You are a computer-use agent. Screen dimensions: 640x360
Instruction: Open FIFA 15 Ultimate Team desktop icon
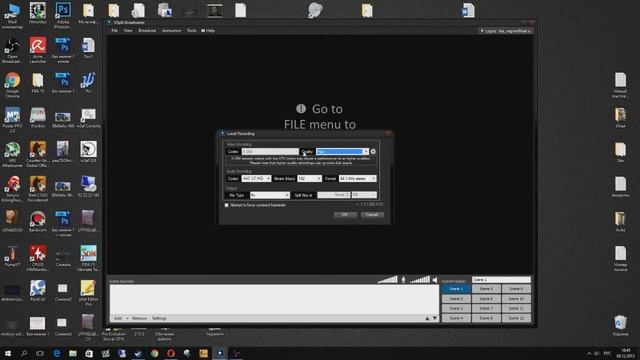click(88, 258)
